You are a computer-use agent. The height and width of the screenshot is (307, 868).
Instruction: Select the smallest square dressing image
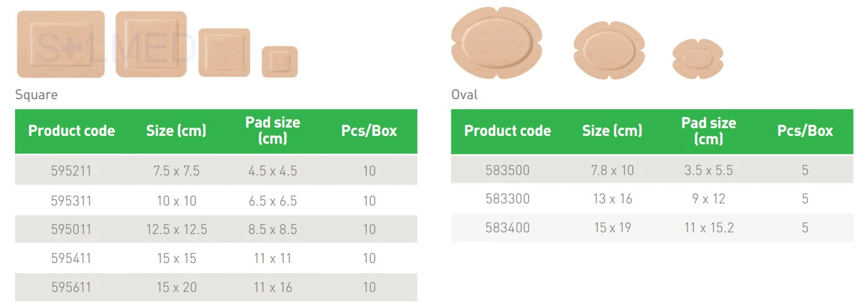280,62
